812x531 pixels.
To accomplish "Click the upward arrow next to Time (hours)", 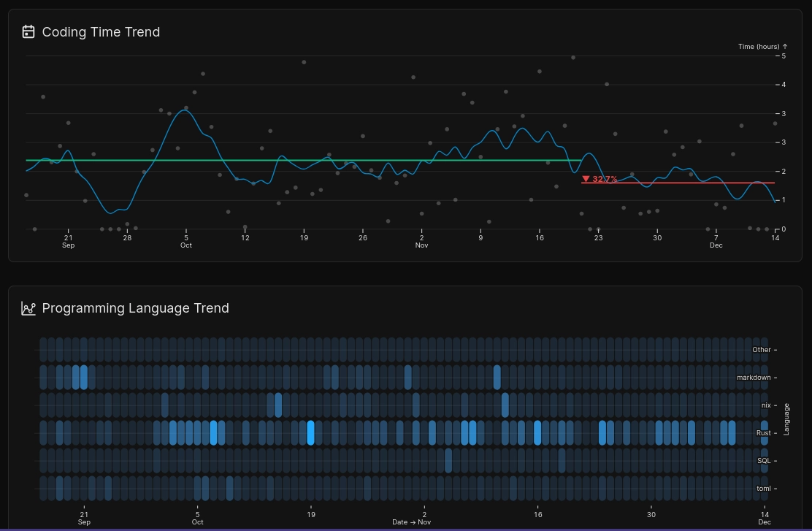I will pos(785,46).
